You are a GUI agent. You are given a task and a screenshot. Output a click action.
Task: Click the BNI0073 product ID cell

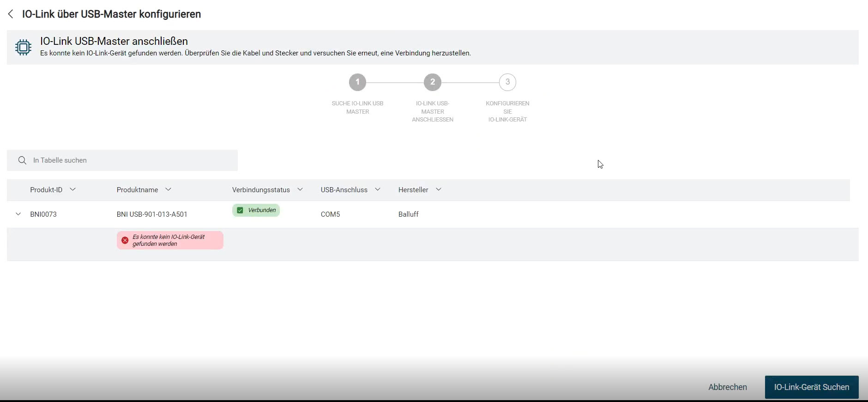43,214
